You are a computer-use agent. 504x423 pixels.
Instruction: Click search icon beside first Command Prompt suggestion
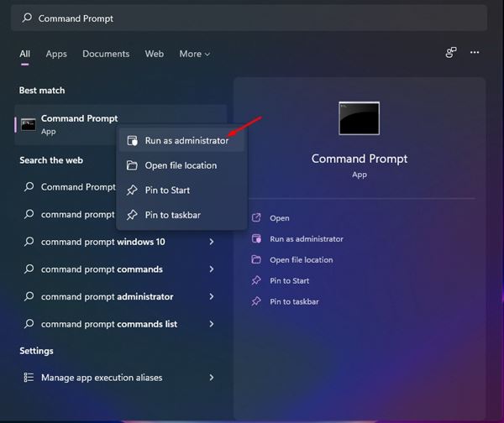coord(29,186)
